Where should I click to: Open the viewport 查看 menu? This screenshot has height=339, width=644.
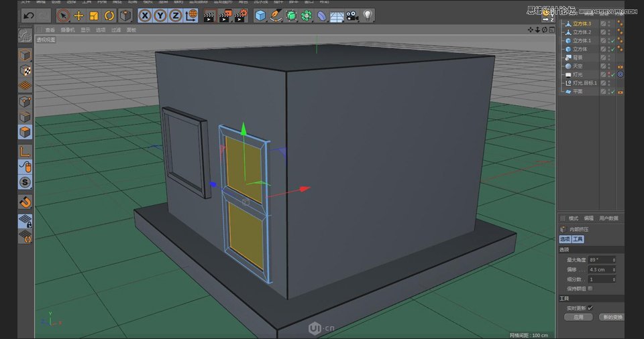coord(50,30)
